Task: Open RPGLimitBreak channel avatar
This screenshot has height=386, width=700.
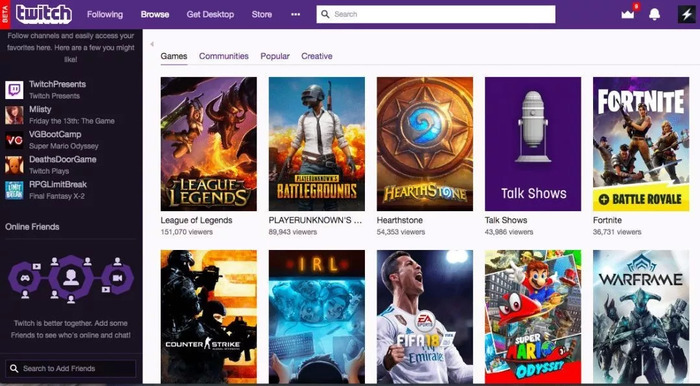Action: (14, 190)
